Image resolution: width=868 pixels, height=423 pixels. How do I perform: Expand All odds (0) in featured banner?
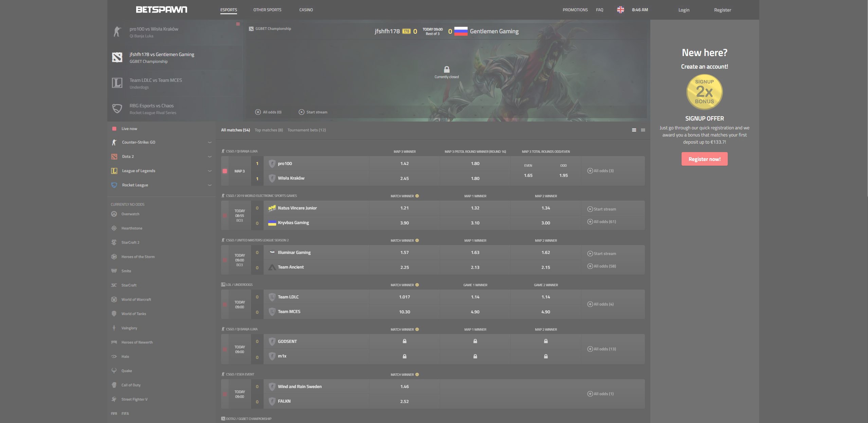(x=268, y=112)
